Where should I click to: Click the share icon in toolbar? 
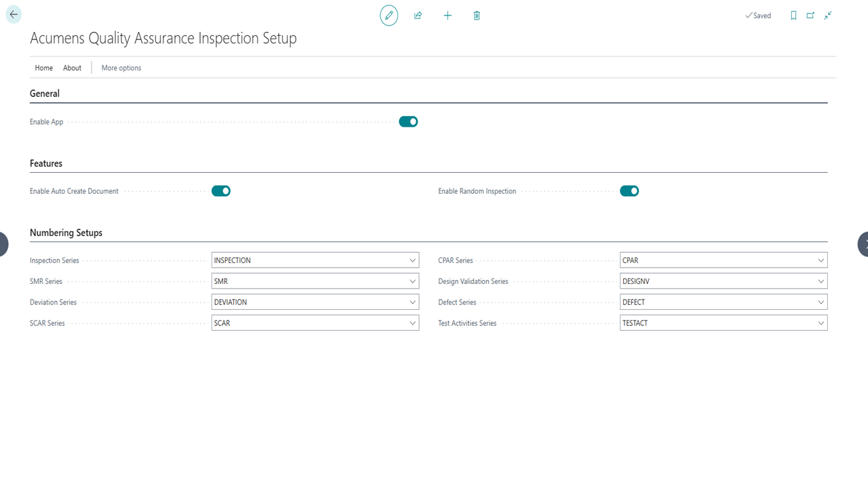(418, 16)
